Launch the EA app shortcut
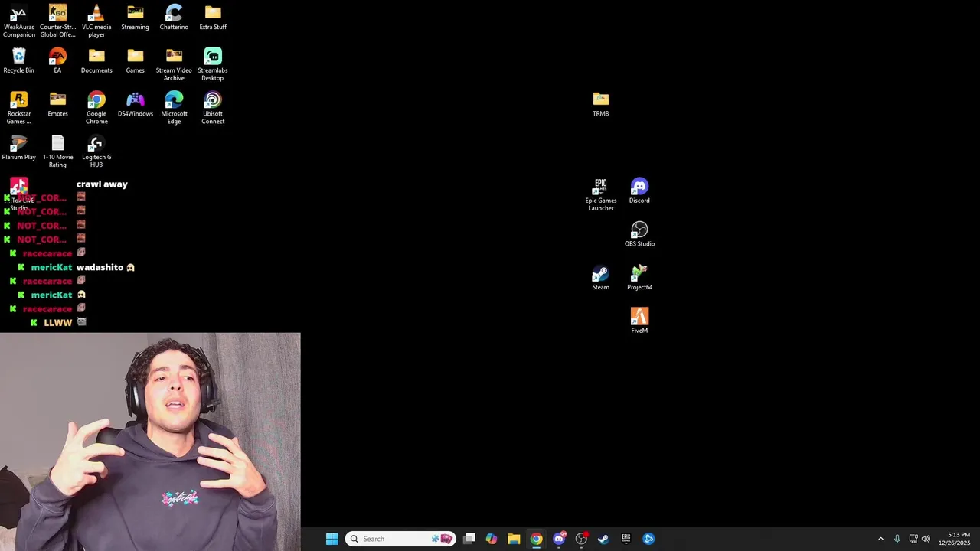Image resolution: width=980 pixels, height=551 pixels. coord(57,61)
